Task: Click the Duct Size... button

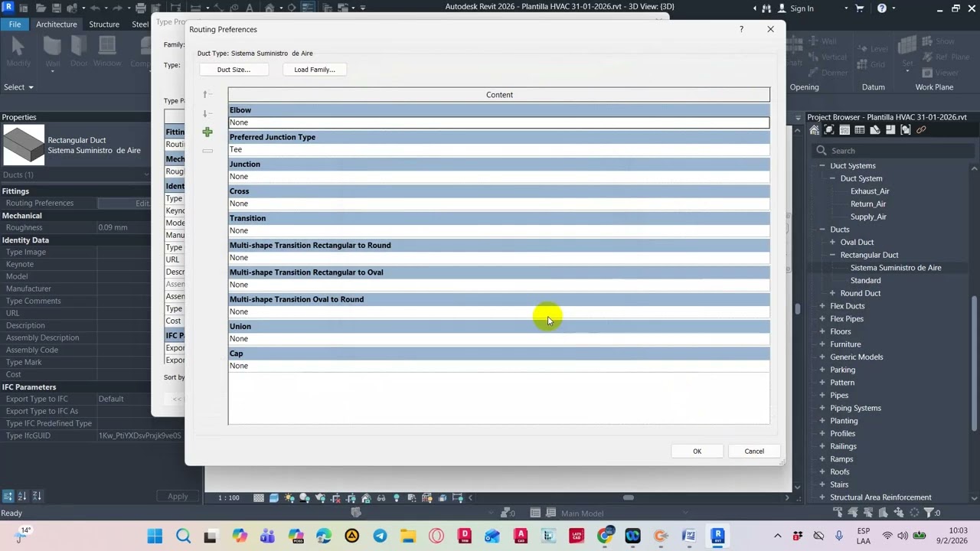Action: [x=234, y=70]
